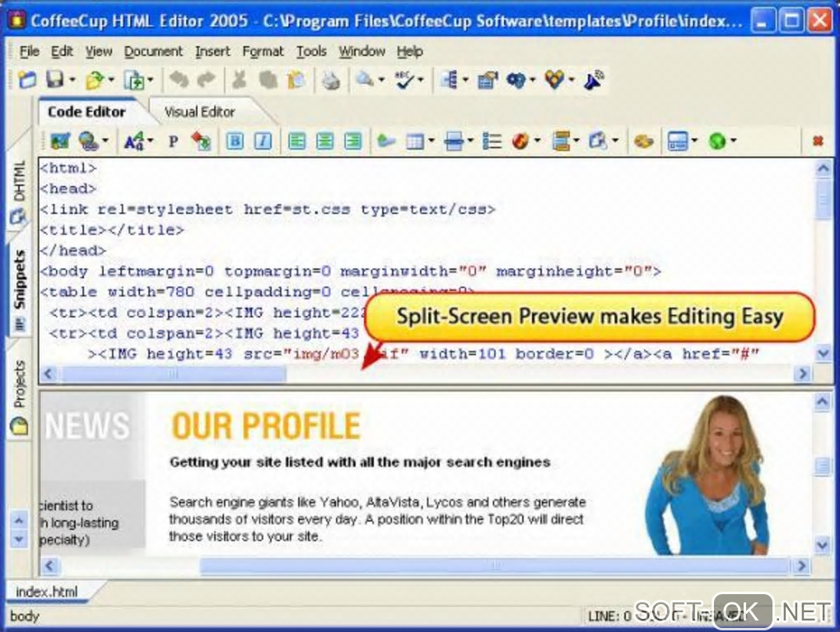Click the Open folder icon
The height and width of the screenshot is (632, 840).
94,81
